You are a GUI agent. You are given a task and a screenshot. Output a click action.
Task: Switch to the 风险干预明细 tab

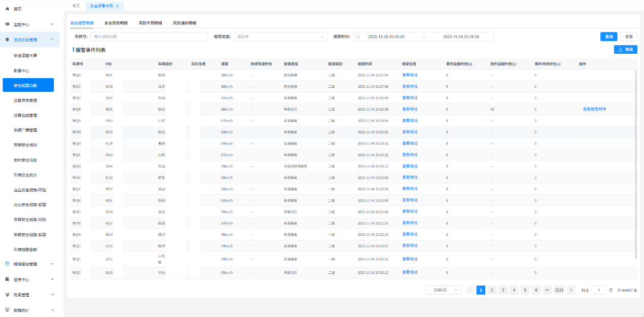[x=150, y=23]
